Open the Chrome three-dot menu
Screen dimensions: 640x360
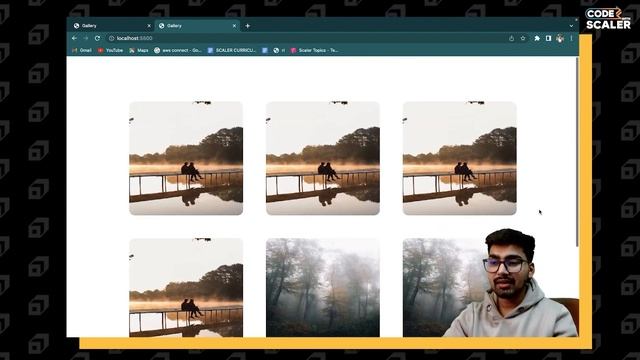click(x=571, y=38)
